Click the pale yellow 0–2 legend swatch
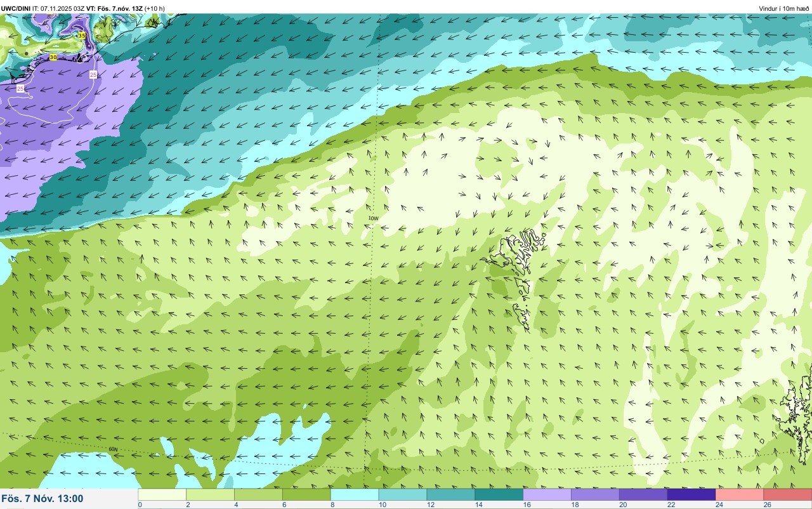Screen dimensions: 812x509 [162, 494]
